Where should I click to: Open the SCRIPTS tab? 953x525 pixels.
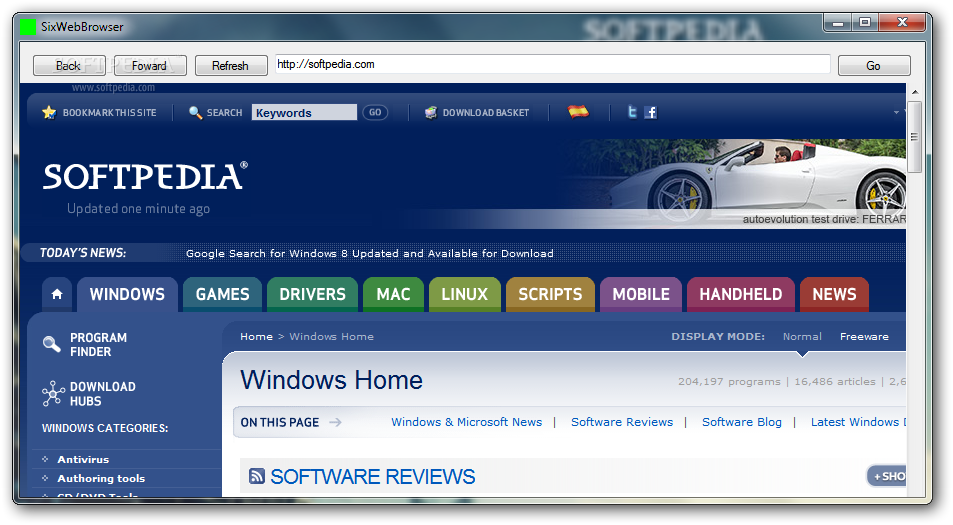550,294
